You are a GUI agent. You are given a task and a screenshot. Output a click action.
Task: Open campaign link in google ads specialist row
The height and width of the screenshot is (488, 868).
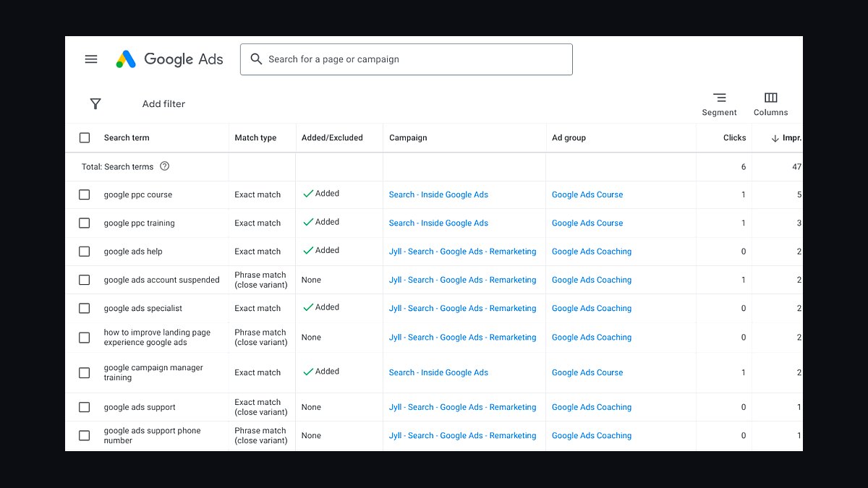463,308
